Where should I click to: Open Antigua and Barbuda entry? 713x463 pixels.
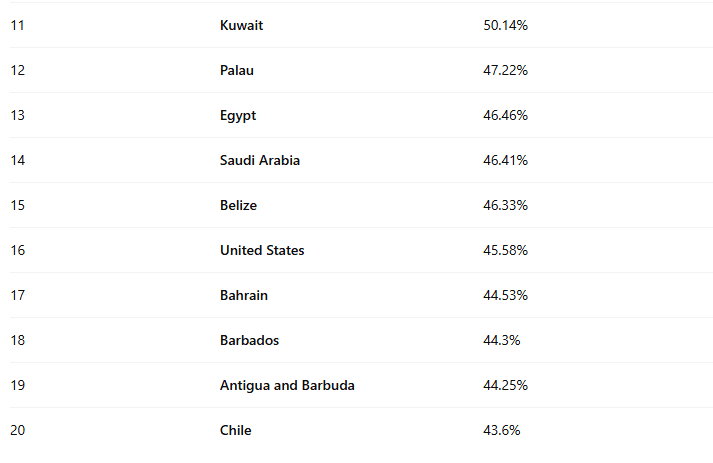(287, 385)
